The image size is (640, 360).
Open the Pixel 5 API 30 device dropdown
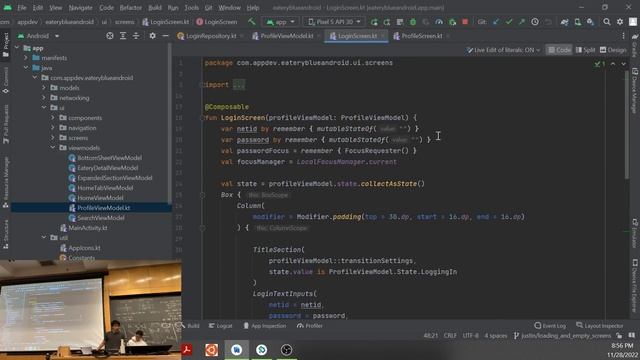click(x=334, y=22)
